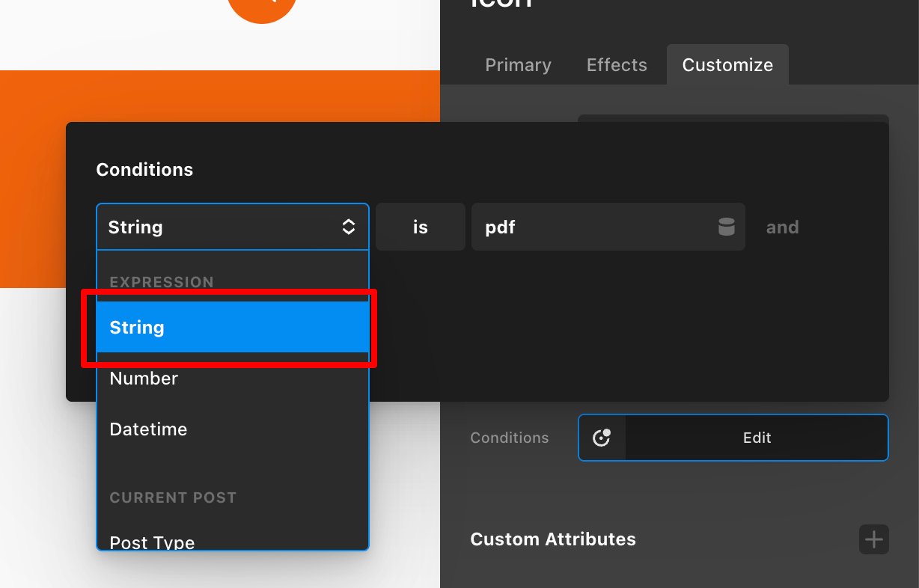
Task: Switch to the Effects tab
Action: pos(617,65)
